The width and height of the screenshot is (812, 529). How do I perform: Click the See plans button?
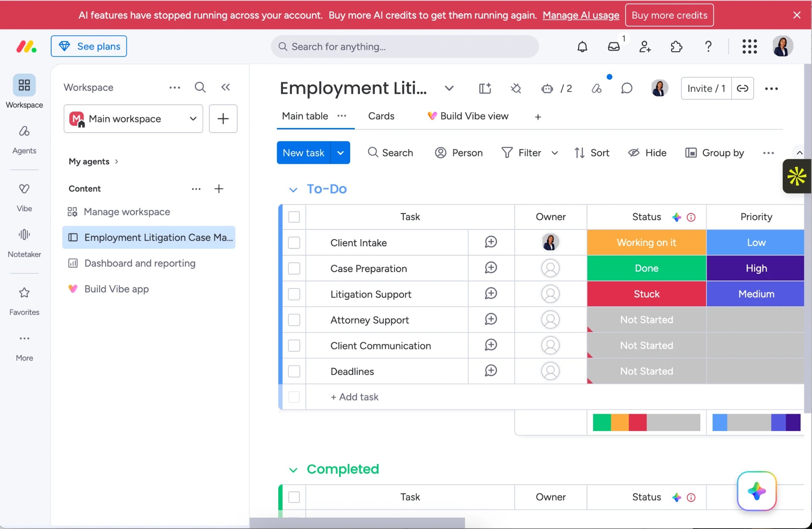click(x=89, y=46)
